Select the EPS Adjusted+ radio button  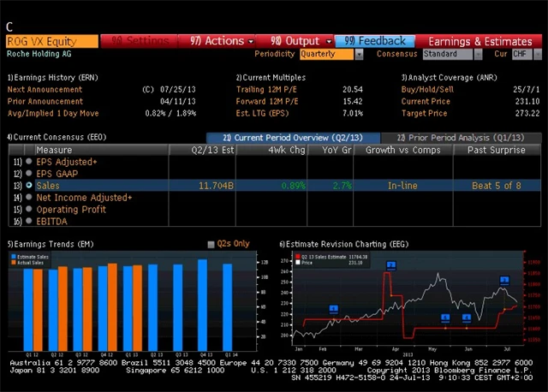(x=29, y=161)
